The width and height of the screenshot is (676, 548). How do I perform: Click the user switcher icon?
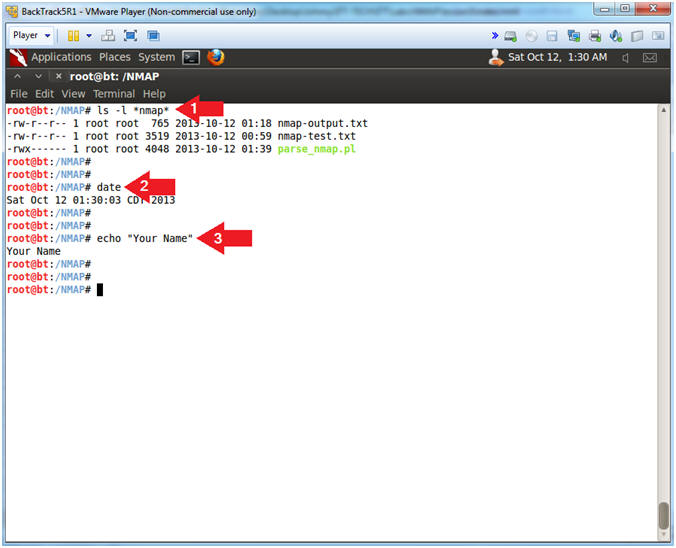496,57
